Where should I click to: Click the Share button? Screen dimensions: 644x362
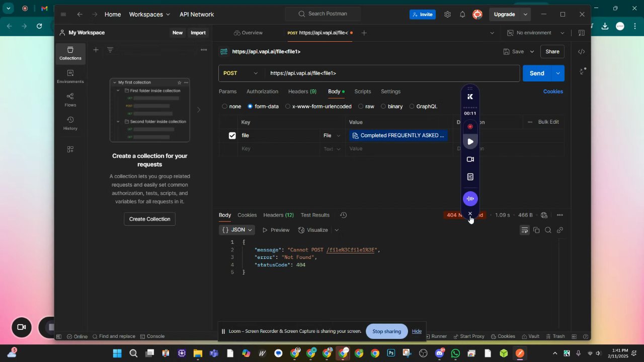[552, 52]
